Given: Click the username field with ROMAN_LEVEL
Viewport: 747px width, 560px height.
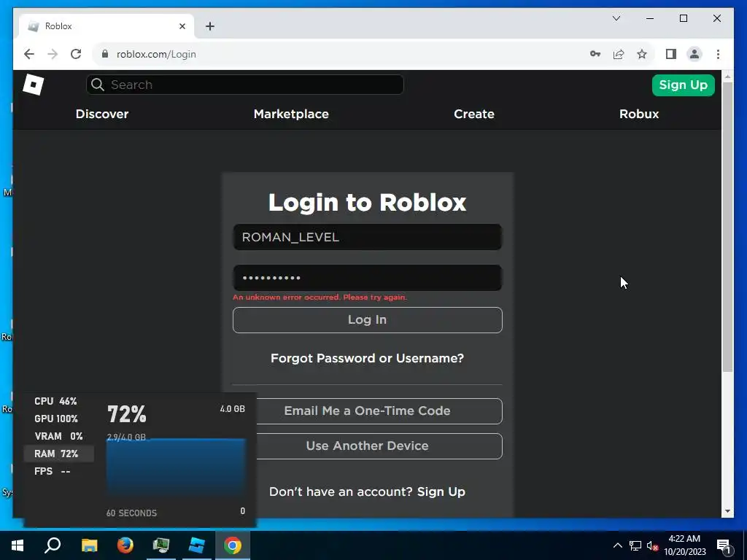Looking at the screenshot, I should coord(368,237).
